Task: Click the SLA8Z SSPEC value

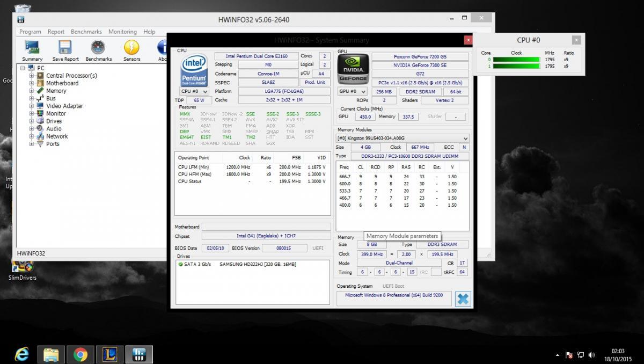Action: point(268,82)
